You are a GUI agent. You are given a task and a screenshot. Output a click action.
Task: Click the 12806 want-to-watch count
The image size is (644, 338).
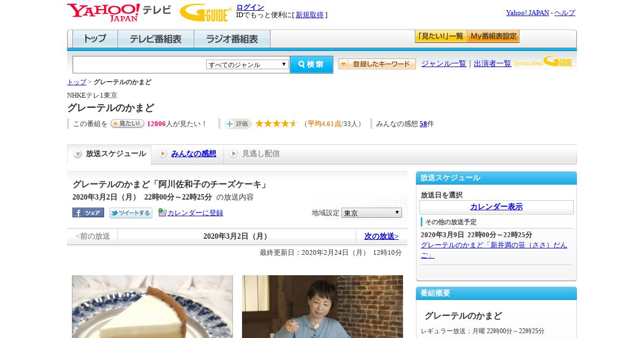(x=156, y=124)
